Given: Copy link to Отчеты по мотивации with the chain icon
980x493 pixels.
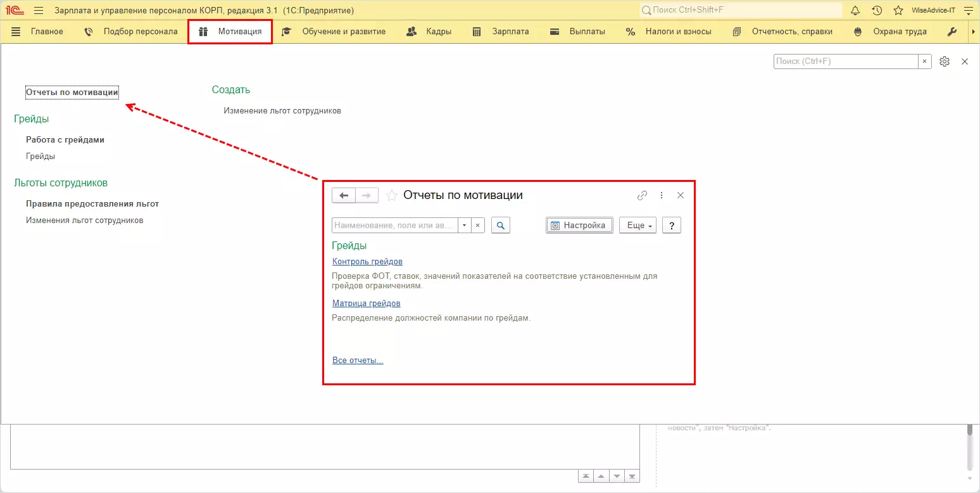Looking at the screenshot, I should (x=642, y=195).
